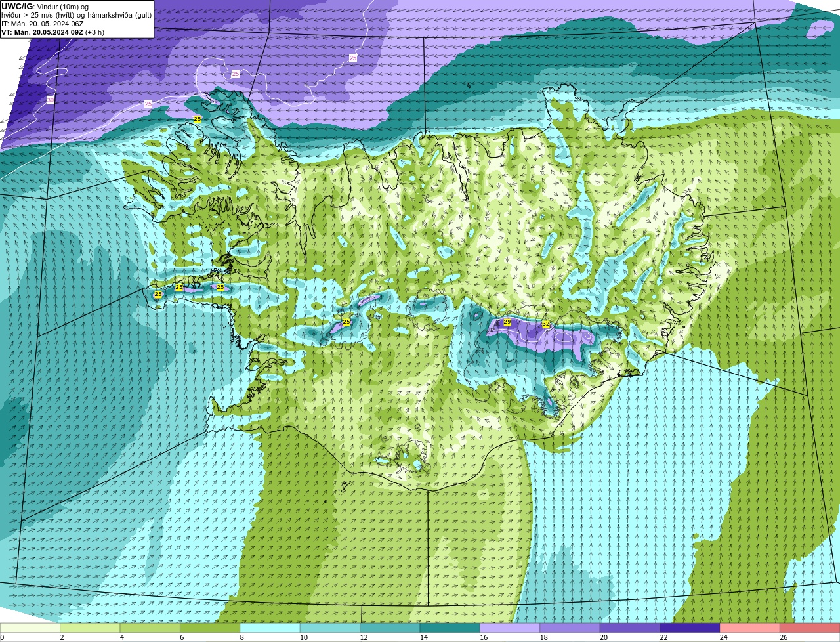Click the legend tick label "6"
This screenshot has height=642, width=840.
(182, 637)
